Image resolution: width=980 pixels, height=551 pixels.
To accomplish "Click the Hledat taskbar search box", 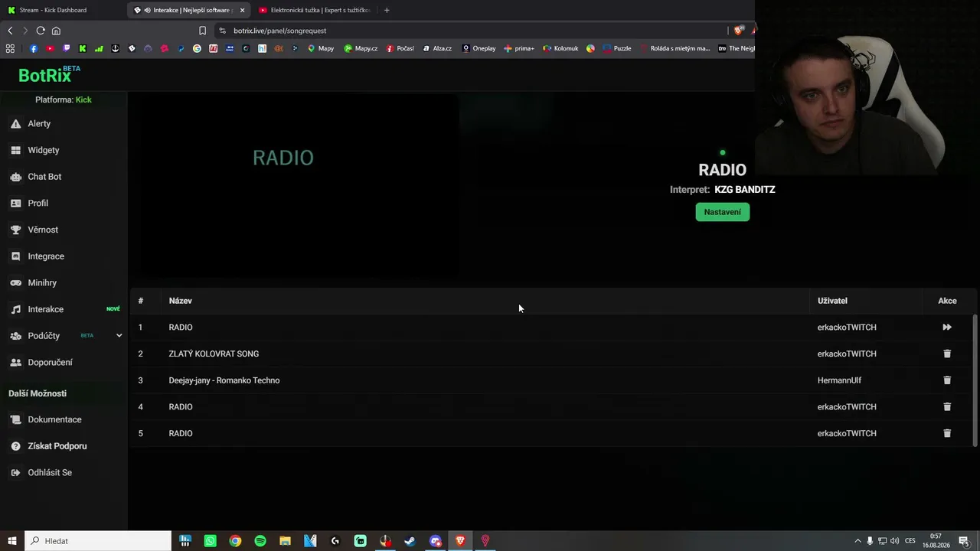I will 98,541.
